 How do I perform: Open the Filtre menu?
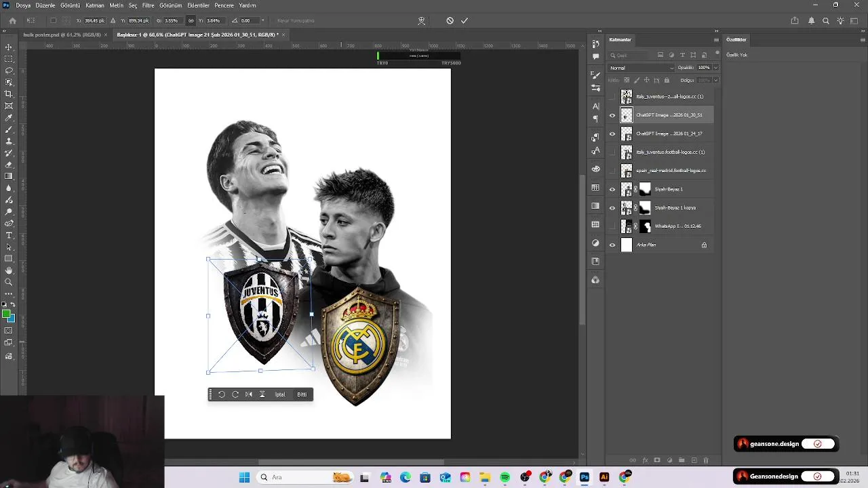click(148, 5)
